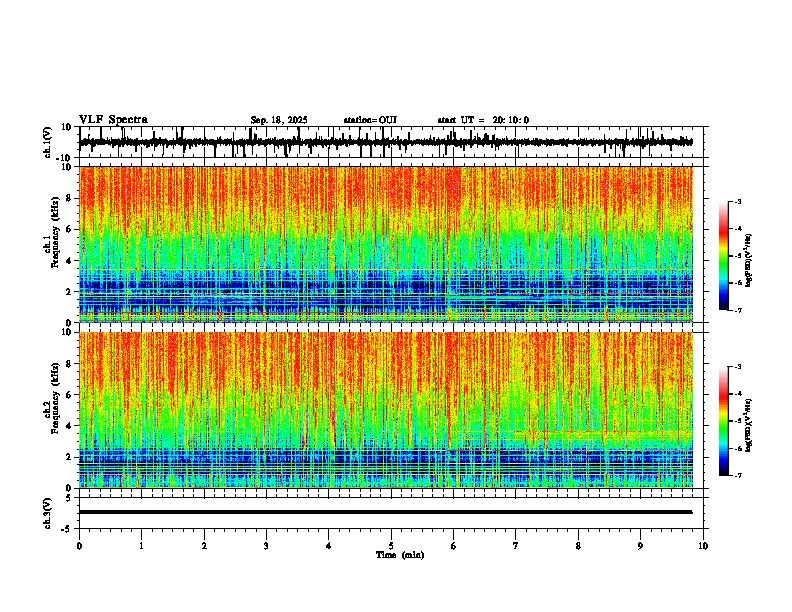This screenshot has height=612, width=792.
Task: Click the "station=OUI" header label
Action: 370,120
